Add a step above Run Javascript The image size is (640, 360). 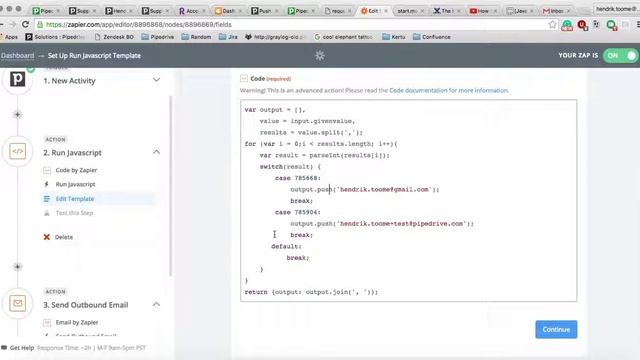pyautogui.click(x=18, y=115)
